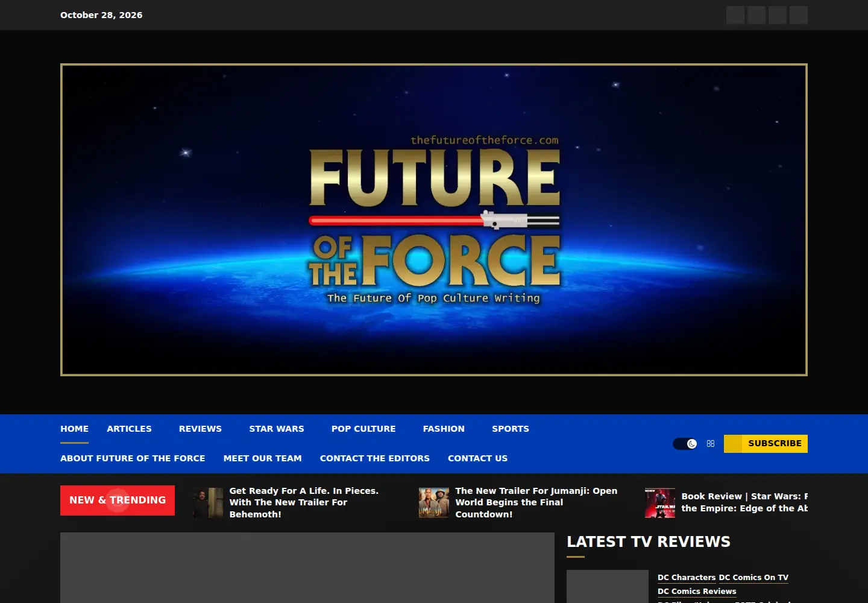
Task: Select Star Wars in the navigation
Action: pos(277,429)
